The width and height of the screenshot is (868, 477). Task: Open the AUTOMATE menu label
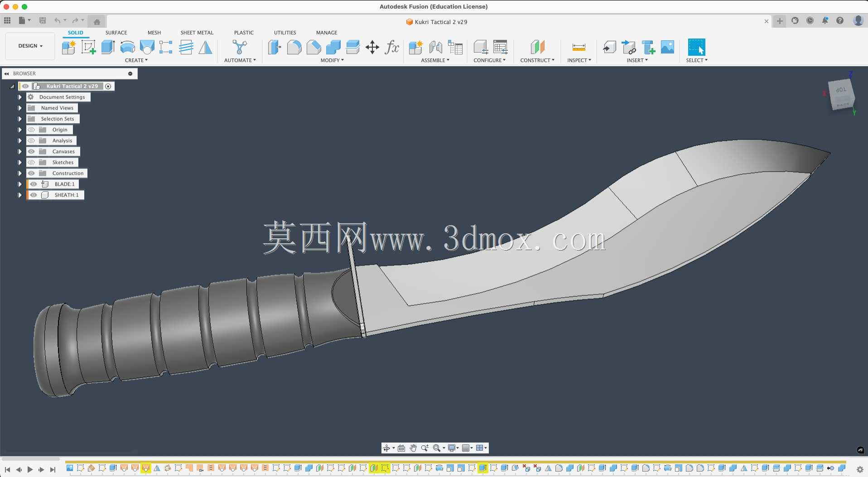[x=240, y=60]
